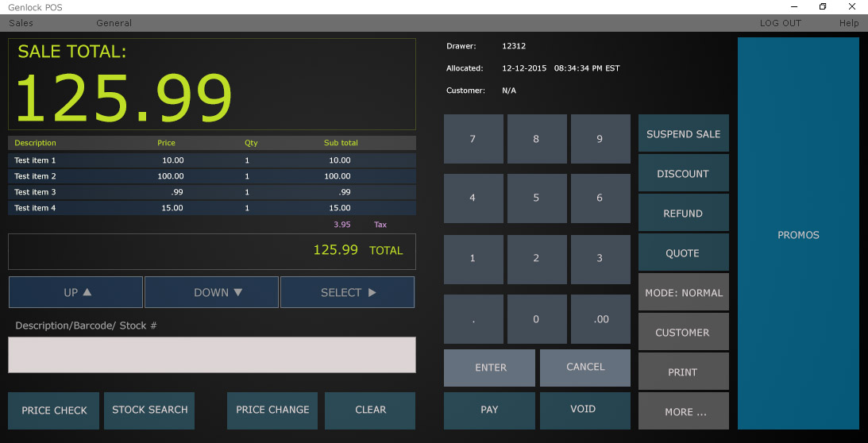Open the STOCK SEARCH function
The image size is (868, 443).
pos(149,410)
